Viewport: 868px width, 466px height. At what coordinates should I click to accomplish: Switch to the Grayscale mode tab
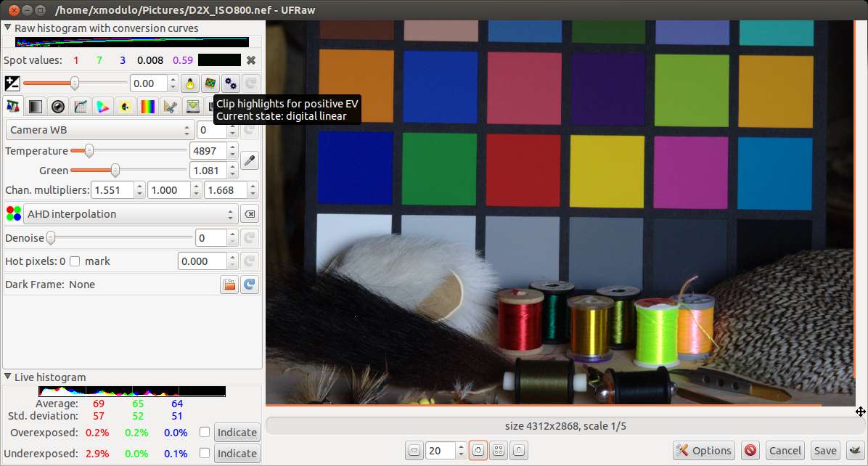36,106
